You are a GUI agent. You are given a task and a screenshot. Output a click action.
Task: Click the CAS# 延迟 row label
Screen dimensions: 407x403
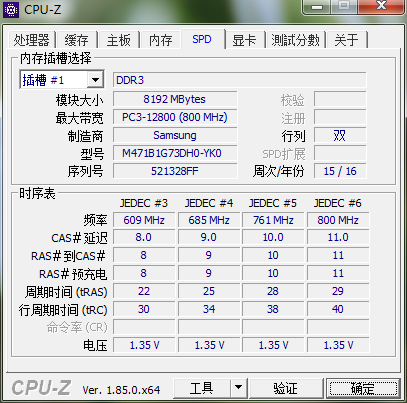point(79,238)
